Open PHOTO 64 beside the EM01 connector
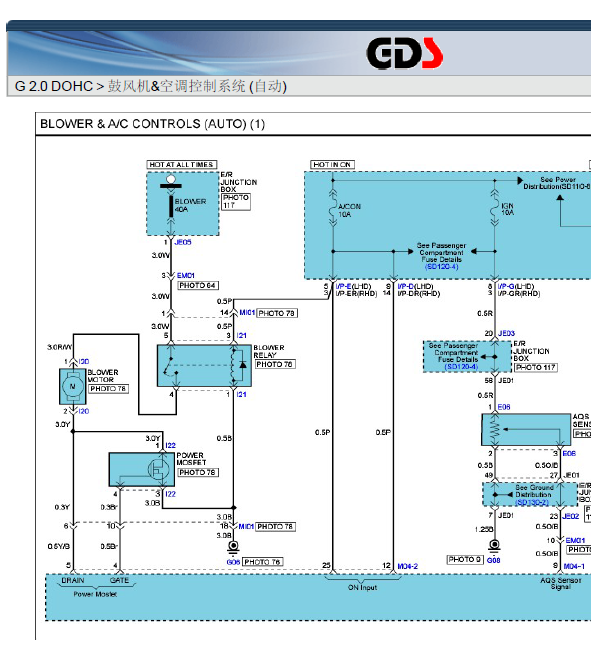Image resolution: width=591 pixels, height=650 pixels. [198, 285]
